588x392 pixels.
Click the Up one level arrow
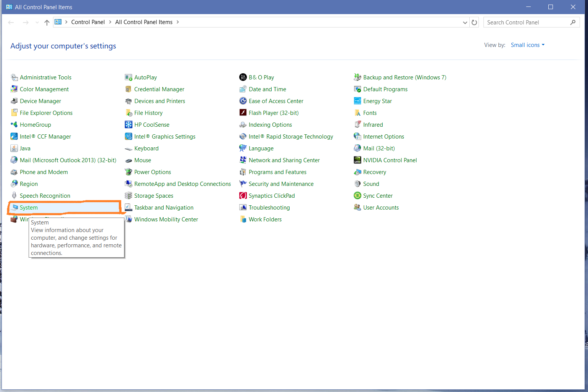point(47,23)
